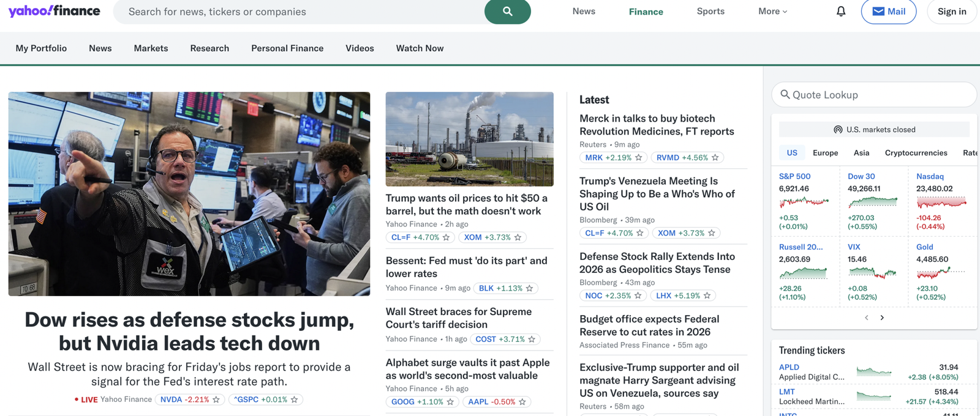Add NVDA to watchlist via star
Screen dimensions: 980x416
point(216,399)
